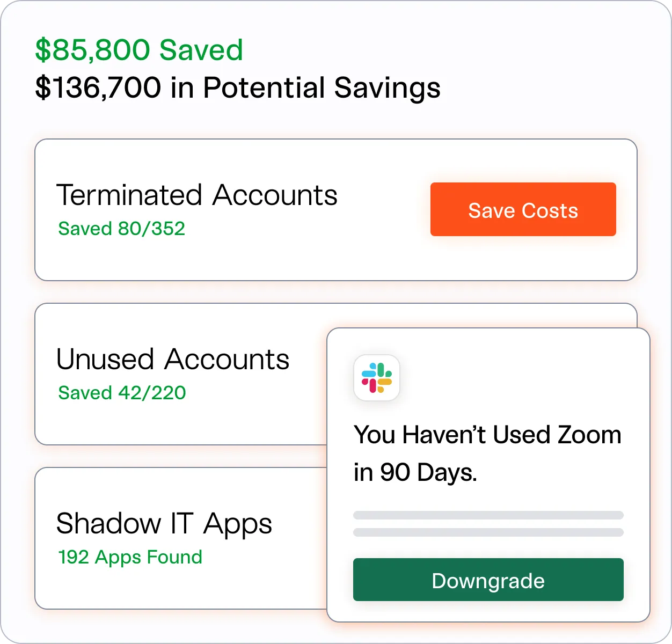Click the $136,700 in Potential Savings text
Screen dimensions: 672x644
238,87
